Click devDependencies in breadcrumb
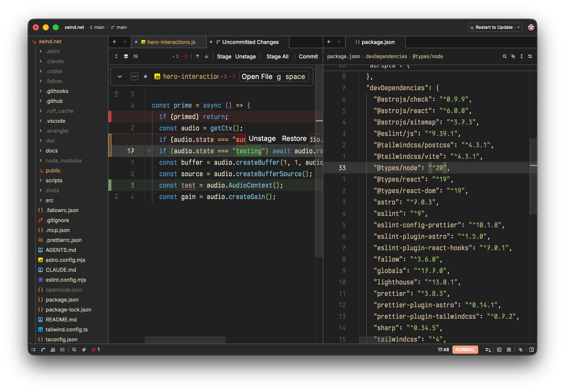 (x=386, y=56)
